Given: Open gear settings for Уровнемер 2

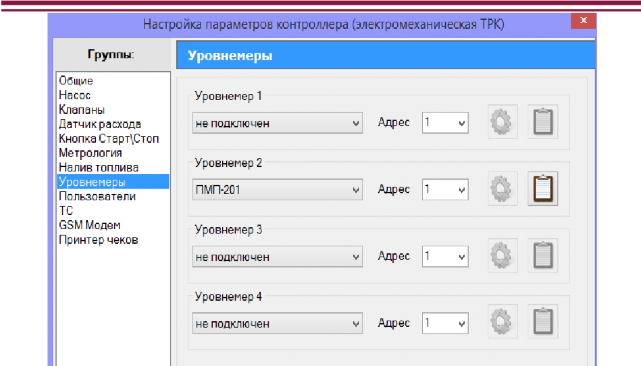Looking at the screenshot, I should (x=502, y=189).
